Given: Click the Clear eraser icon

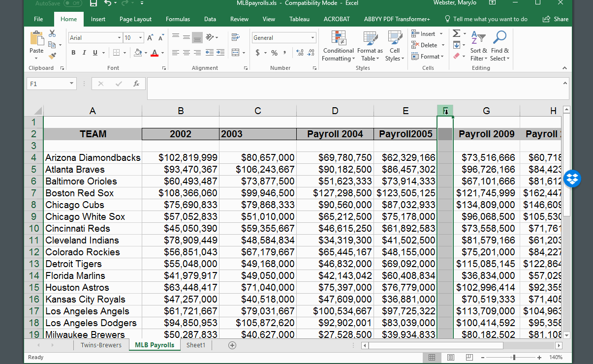Looking at the screenshot, I should tap(457, 56).
